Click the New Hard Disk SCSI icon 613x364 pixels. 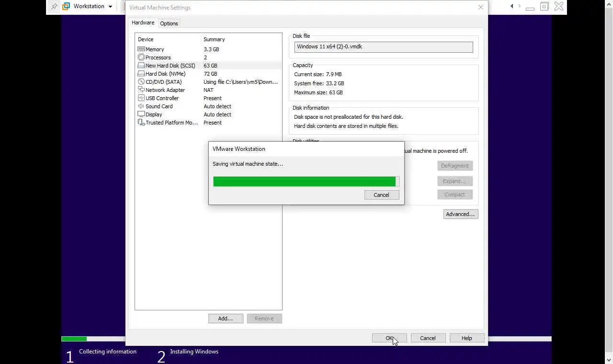pyautogui.click(x=141, y=66)
